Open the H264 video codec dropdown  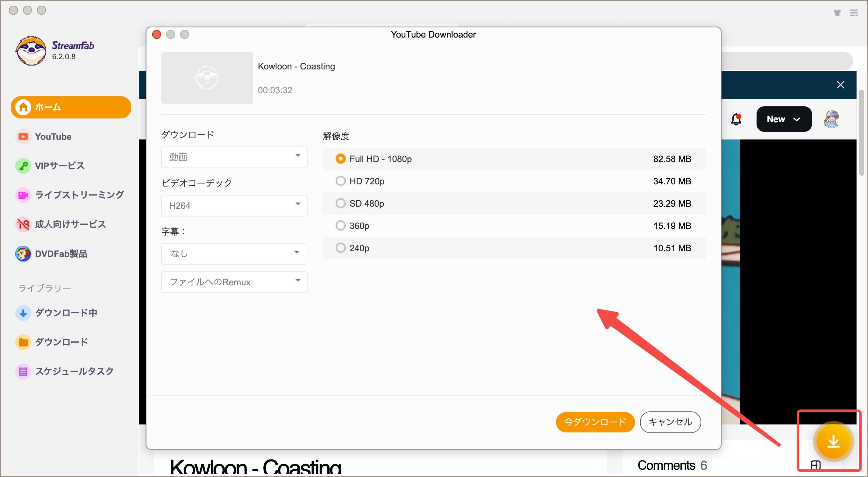point(234,205)
